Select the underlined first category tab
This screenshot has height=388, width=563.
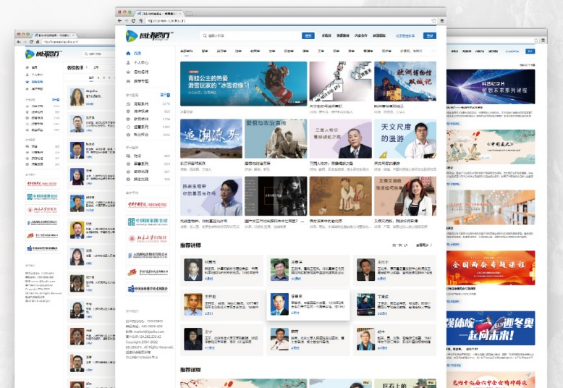(x=186, y=51)
